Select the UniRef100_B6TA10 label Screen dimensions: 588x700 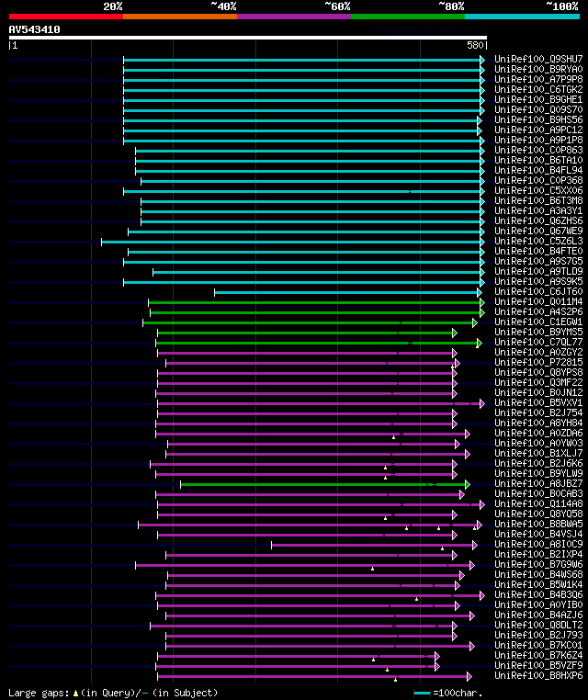click(538, 160)
